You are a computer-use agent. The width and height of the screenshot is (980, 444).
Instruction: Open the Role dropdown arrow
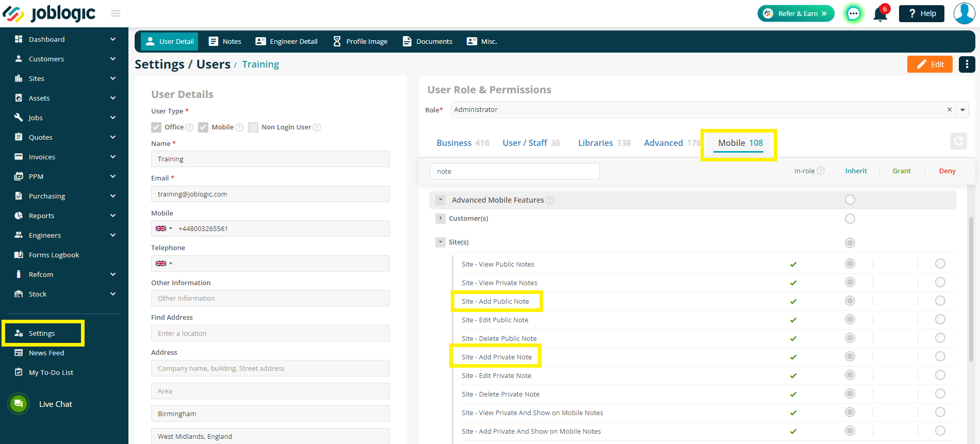point(962,110)
